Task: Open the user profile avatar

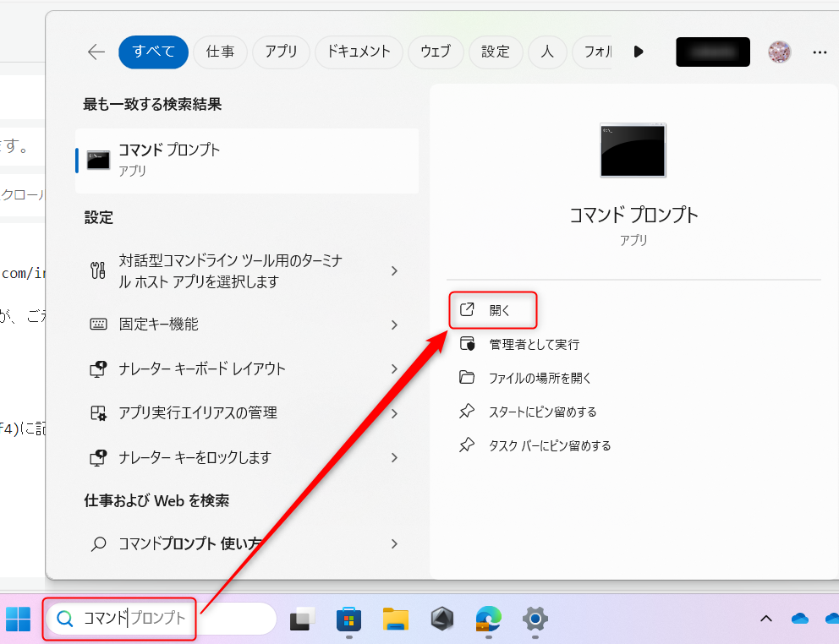Action: pos(779,52)
